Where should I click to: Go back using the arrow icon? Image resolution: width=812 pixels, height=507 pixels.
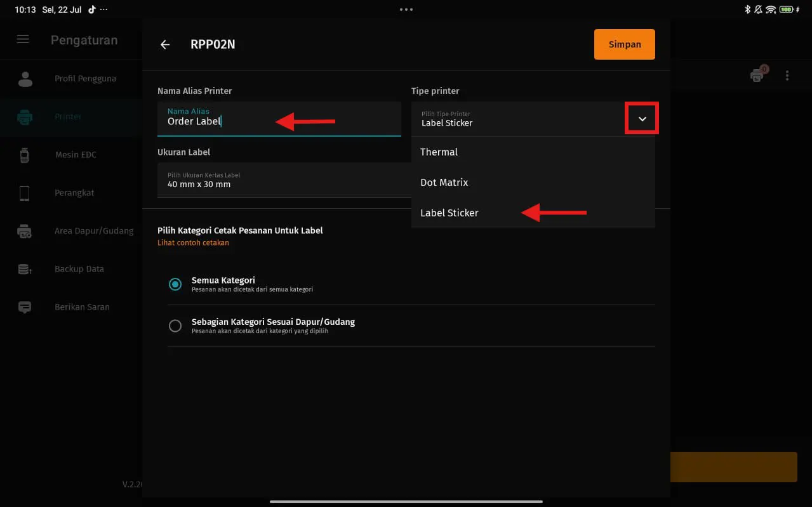(165, 44)
